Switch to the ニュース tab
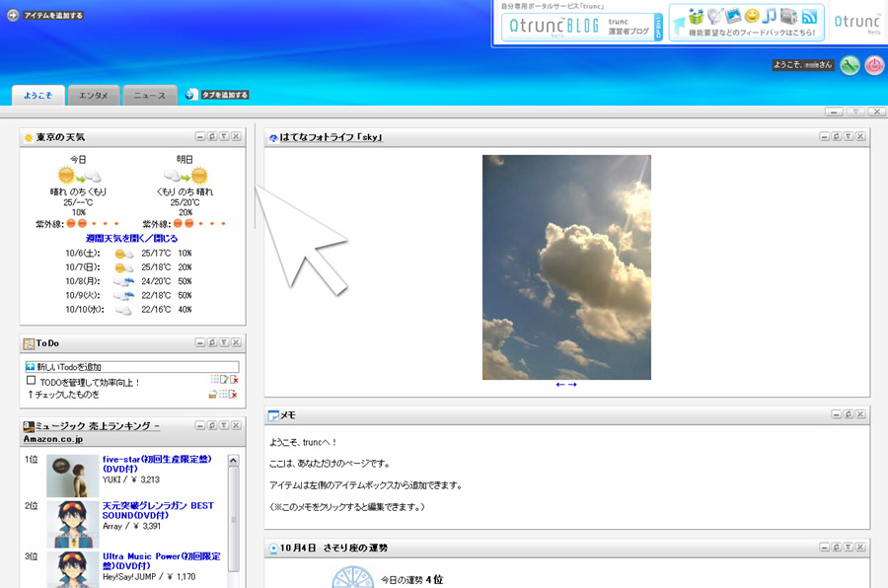This screenshot has height=588, width=888. click(x=150, y=96)
